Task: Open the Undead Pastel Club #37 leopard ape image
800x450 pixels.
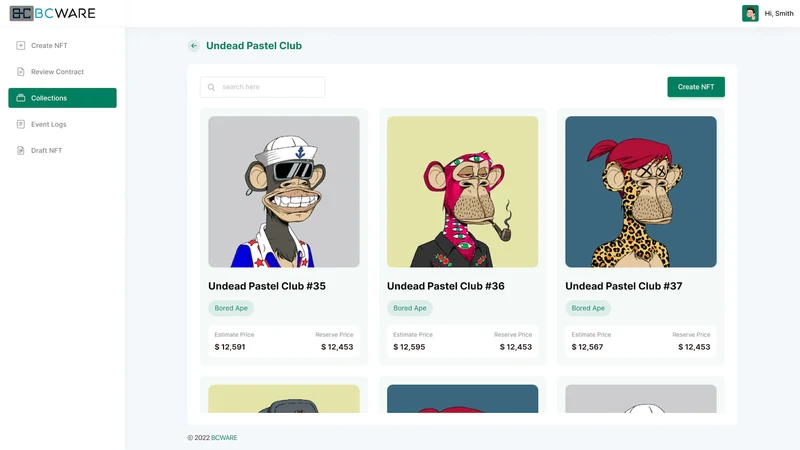Action: click(641, 192)
